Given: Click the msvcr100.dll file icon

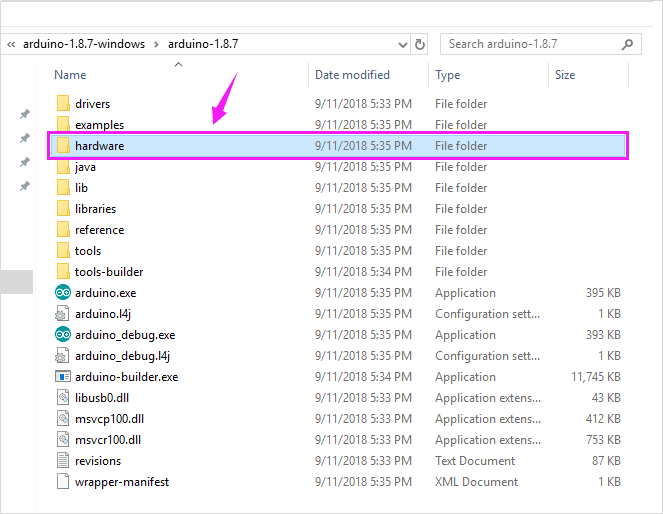Looking at the screenshot, I should [x=63, y=440].
